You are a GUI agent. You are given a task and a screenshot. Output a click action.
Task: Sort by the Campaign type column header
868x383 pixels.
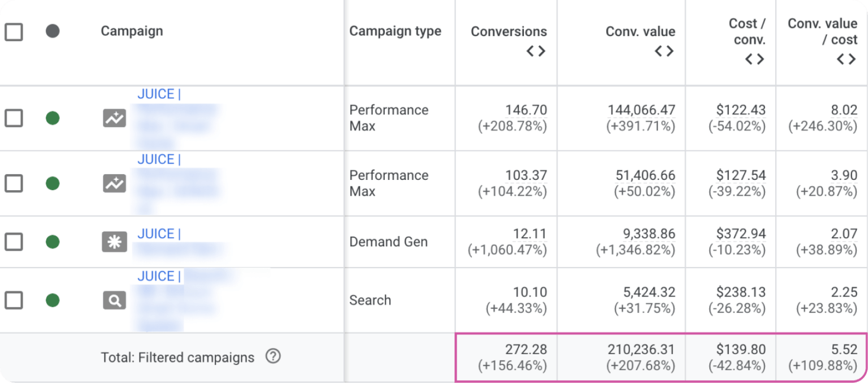(x=395, y=31)
